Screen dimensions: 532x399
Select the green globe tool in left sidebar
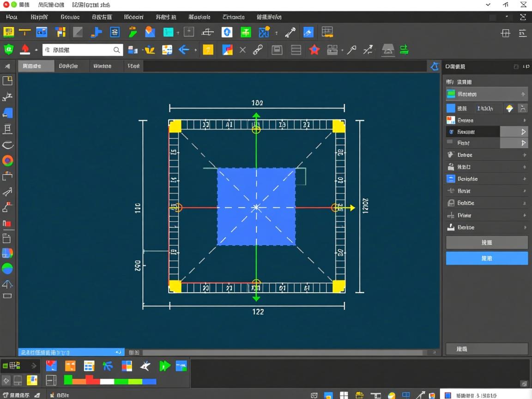(x=7, y=268)
